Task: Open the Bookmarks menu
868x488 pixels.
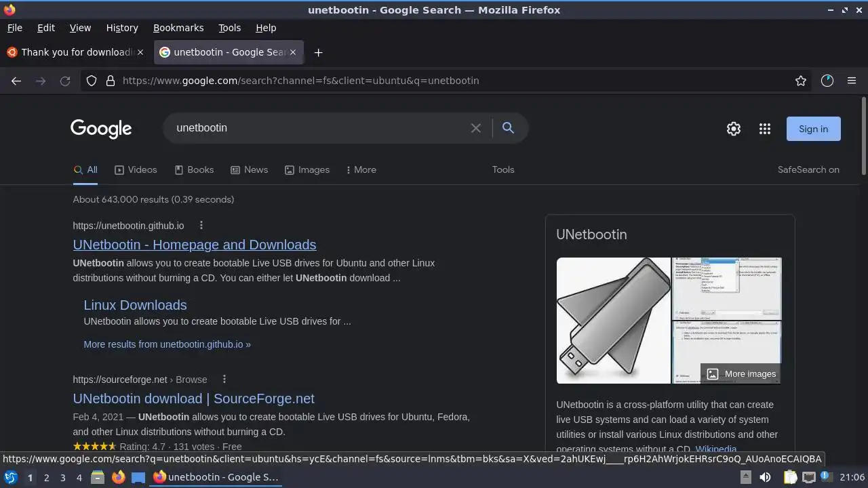Action: point(178,28)
